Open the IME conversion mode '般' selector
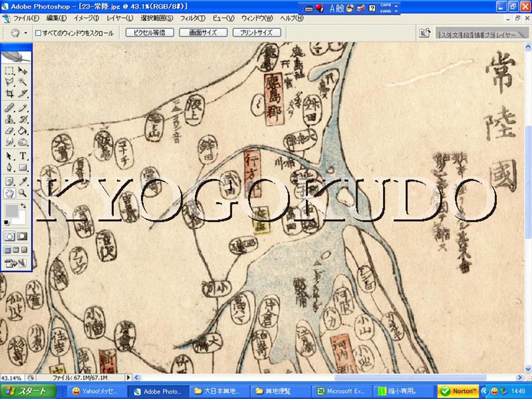Image resolution: width=532 pixels, height=399 pixels. (x=340, y=8)
